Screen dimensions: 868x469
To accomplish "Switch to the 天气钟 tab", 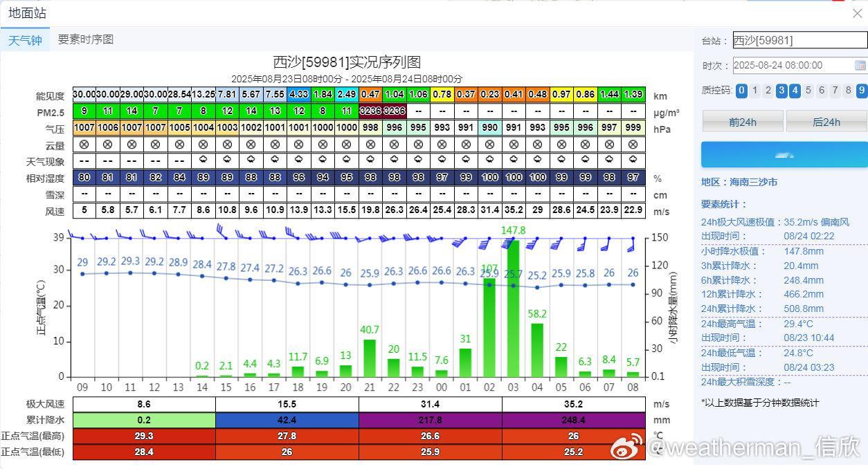I will (x=25, y=40).
